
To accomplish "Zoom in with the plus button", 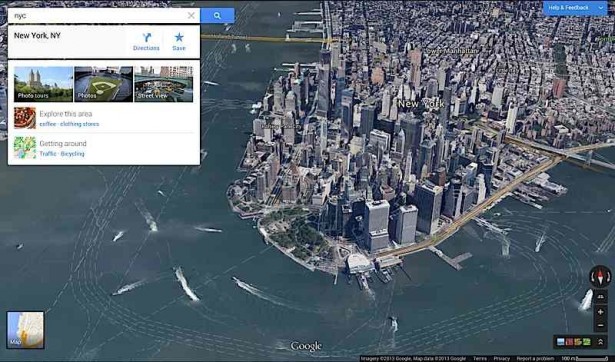I will (600, 312).
